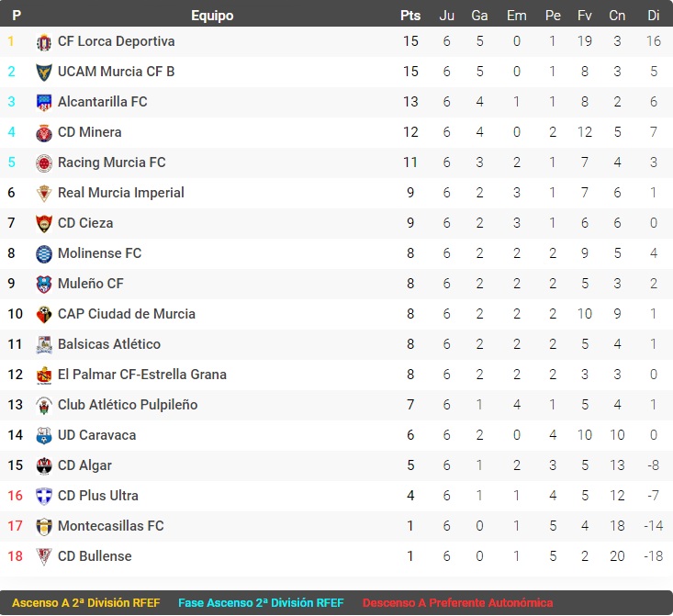Click the UD Caravaca crest icon
The width and height of the screenshot is (673, 616).
coord(44,436)
